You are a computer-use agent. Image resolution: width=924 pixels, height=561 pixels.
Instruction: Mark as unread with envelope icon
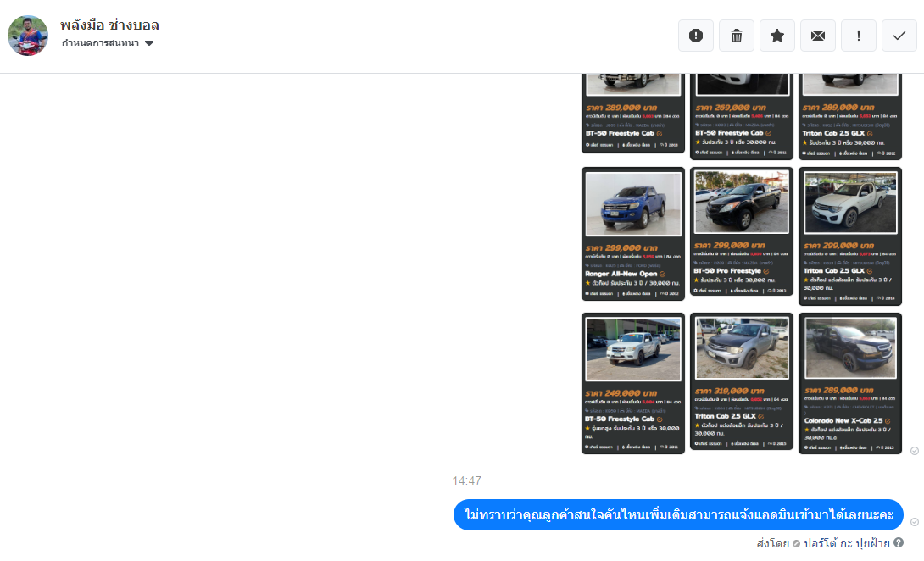tap(818, 36)
